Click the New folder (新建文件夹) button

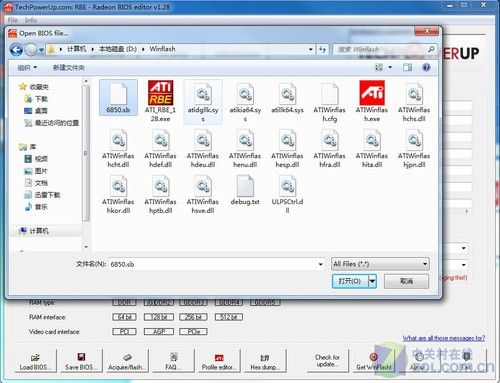[69, 68]
